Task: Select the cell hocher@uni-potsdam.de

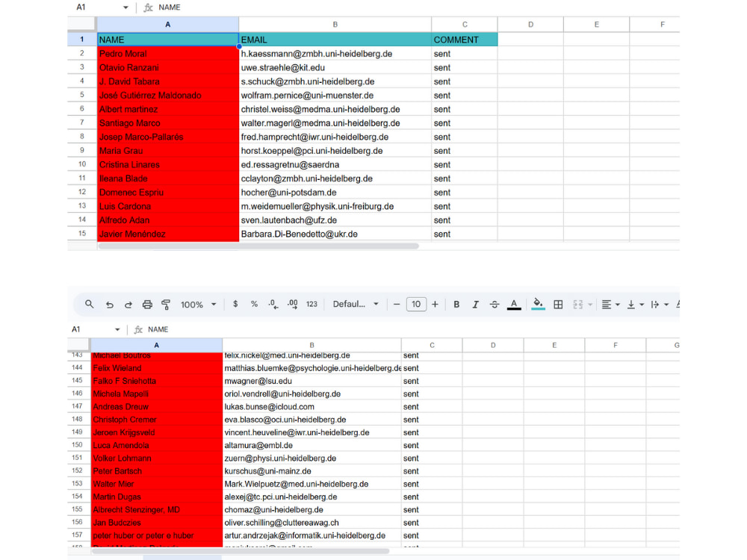Action: pos(335,193)
